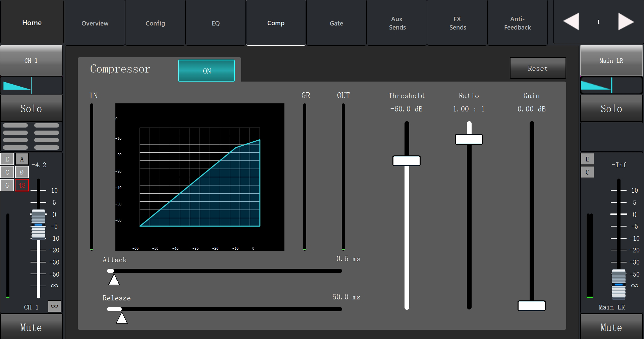This screenshot has height=339, width=644.
Task: Go to previous channel with left arrow
Action: coord(571,22)
